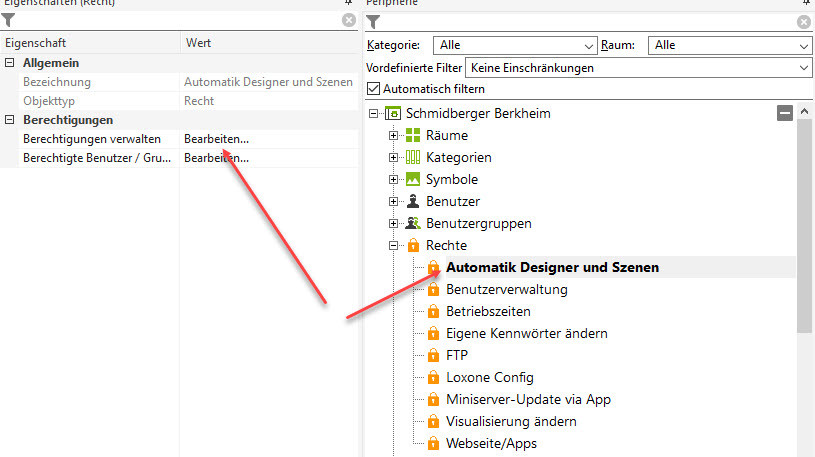Click the Peripherie filter input field

coord(587,22)
